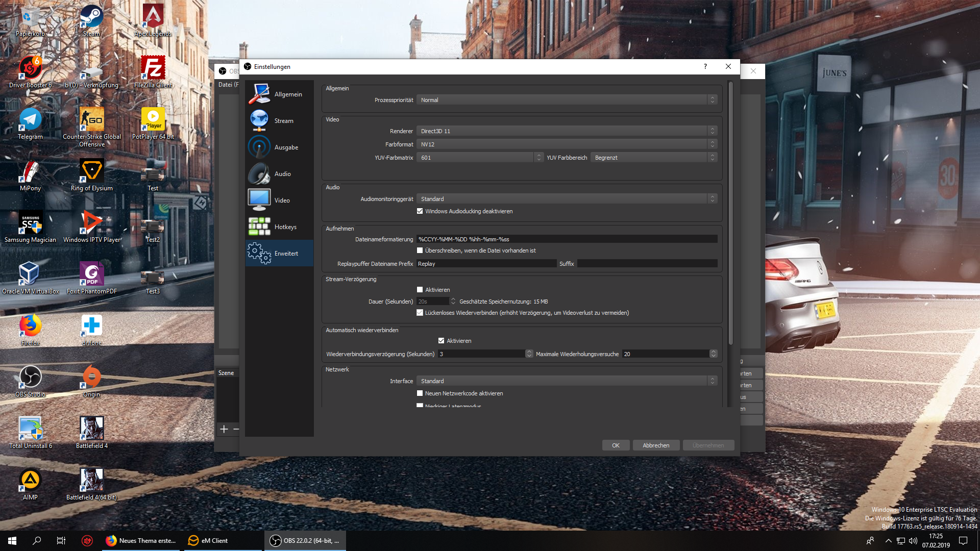
Task: Uncheck Windows Audioducking deaktivieren
Action: tap(420, 211)
